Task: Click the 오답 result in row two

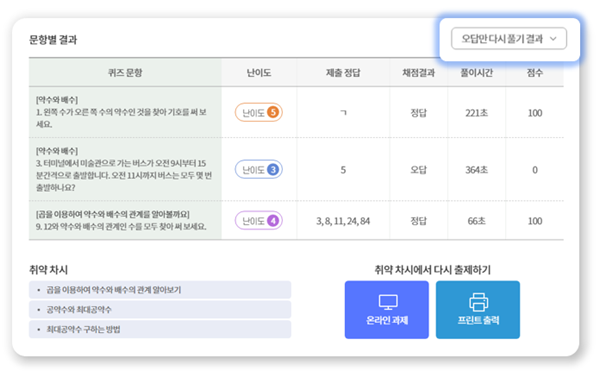Action: pyautogui.click(x=418, y=170)
